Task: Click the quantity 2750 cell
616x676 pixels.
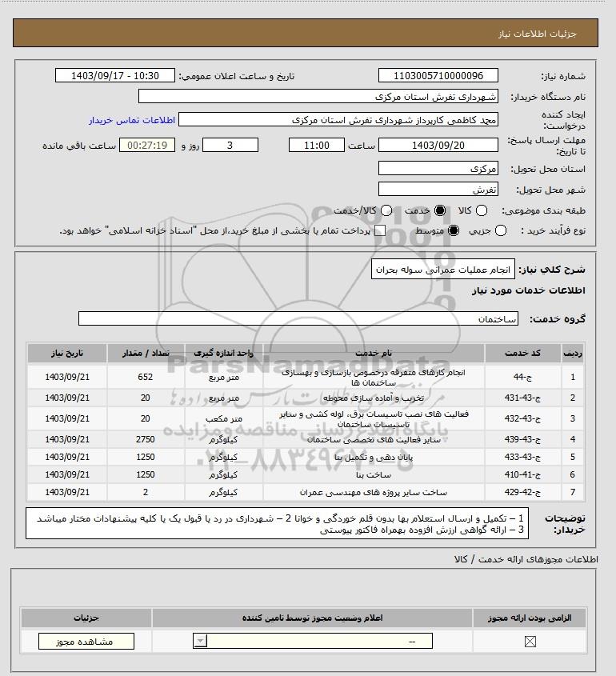Action: pyautogui.click(x=146, y=439)
